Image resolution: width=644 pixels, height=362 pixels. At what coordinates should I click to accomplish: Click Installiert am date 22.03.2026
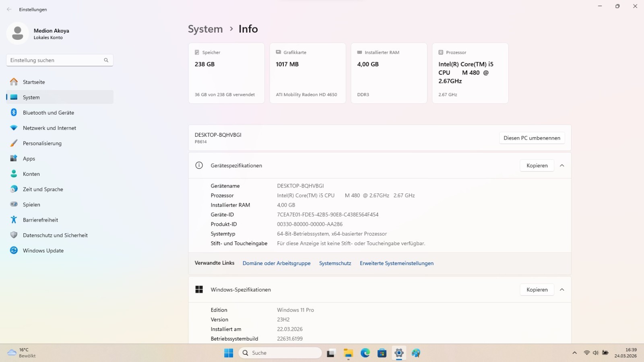[x=289, y=329]
